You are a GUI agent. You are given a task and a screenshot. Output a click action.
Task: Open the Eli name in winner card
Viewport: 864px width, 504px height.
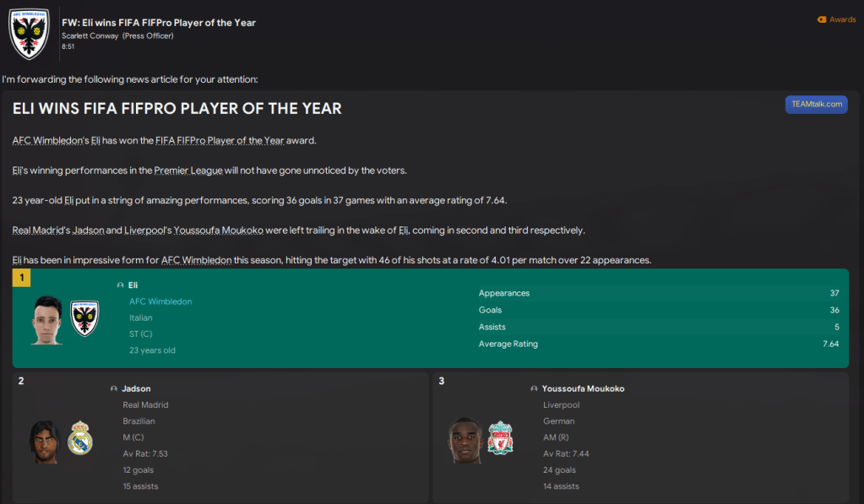click(133, 285)
